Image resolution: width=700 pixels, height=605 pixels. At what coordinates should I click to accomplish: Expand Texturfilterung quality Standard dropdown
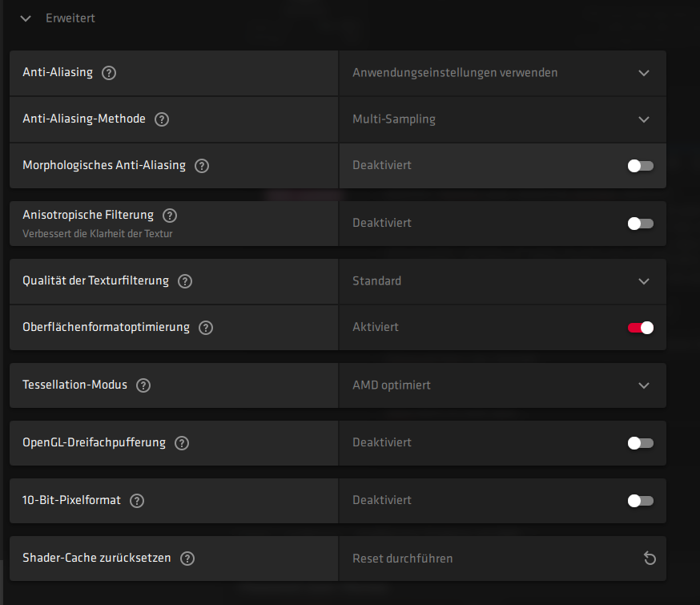(502, 281)
